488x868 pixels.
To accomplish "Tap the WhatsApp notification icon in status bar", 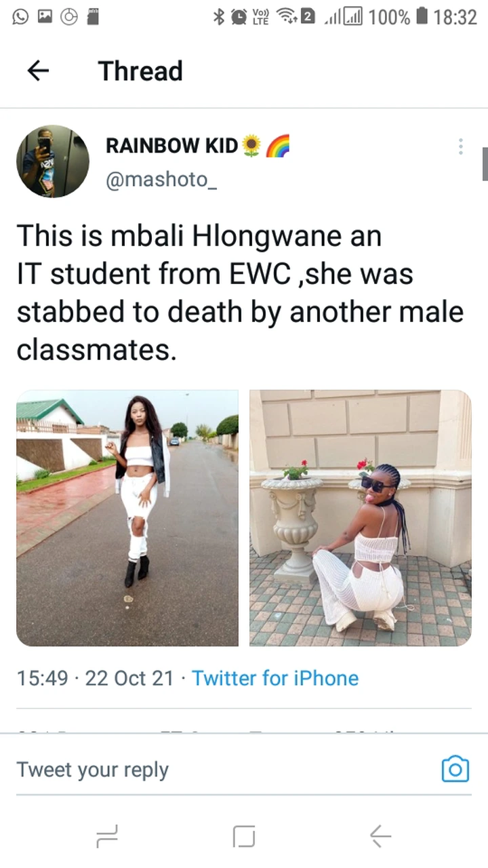I will (20, 17).
